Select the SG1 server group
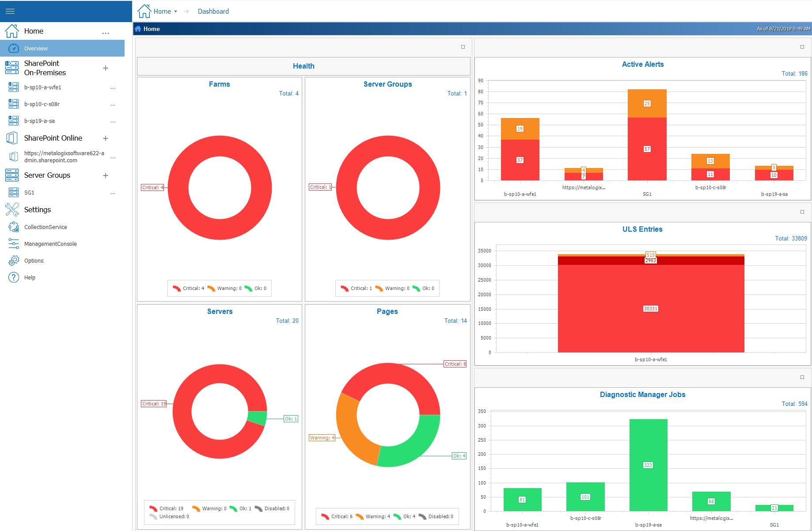The image size is (812, 531). coord(29,192)
